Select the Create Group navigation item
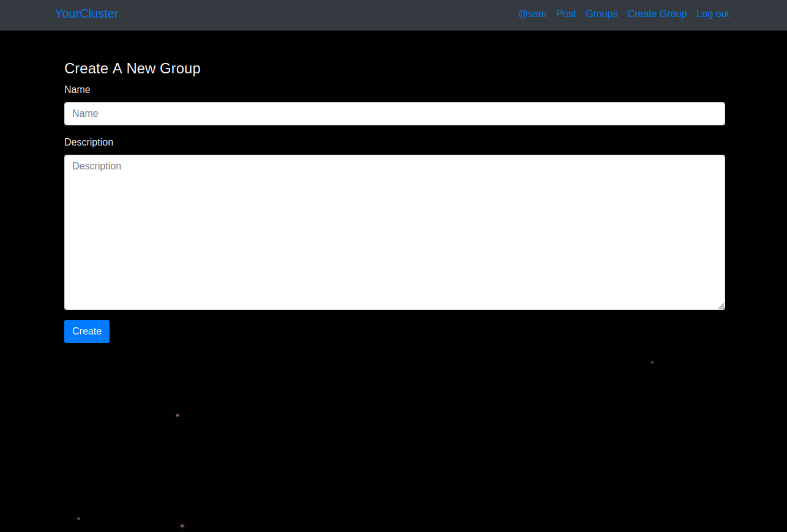The image size is (787, 532). pos(657,13)
